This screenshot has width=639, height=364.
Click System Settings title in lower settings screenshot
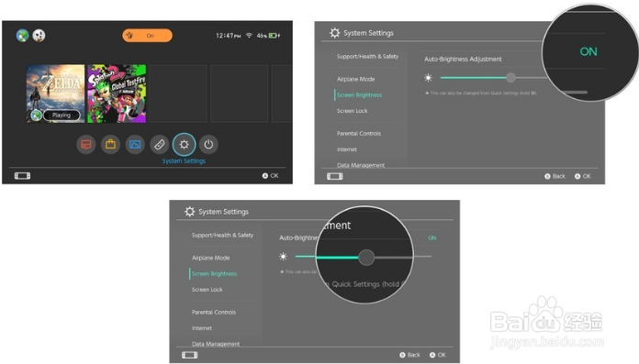pos(223,212)
